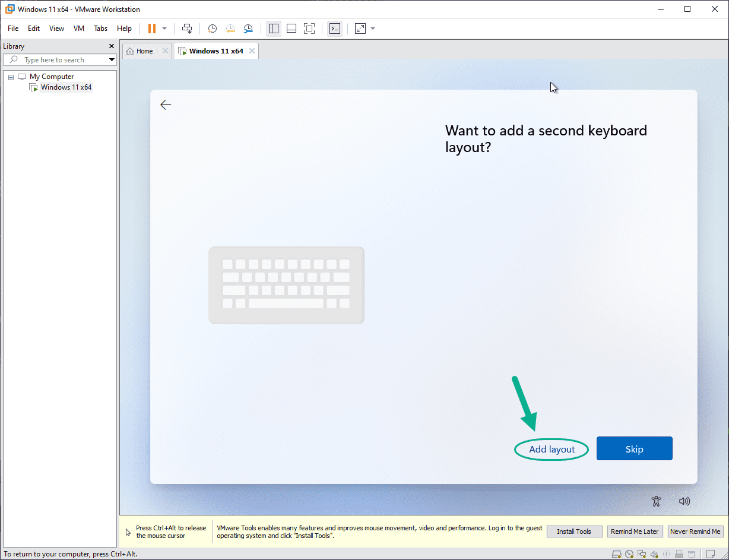This screenshot has width=729, height=560.
Task: Click the 'Library' panel title
Action: 14,46
